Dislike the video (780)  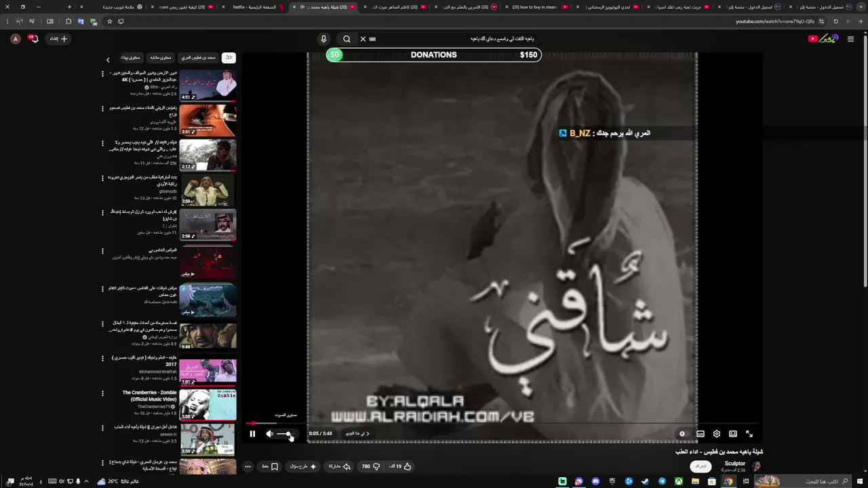371,466
